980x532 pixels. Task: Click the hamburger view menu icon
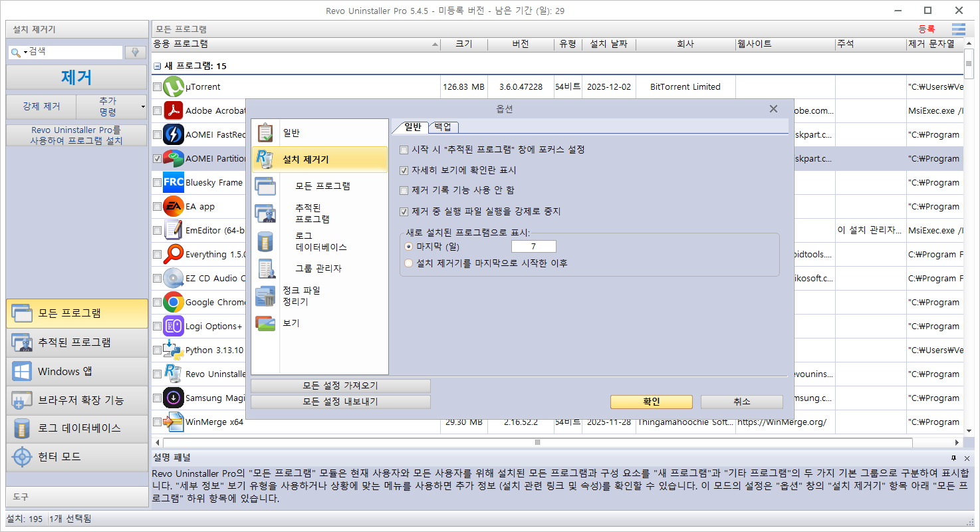[x=958, y=29]
